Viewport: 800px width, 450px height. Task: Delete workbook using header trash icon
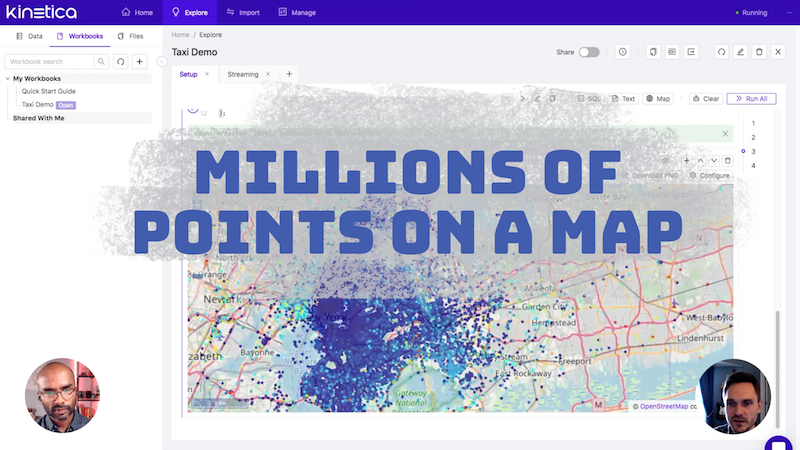759,52
